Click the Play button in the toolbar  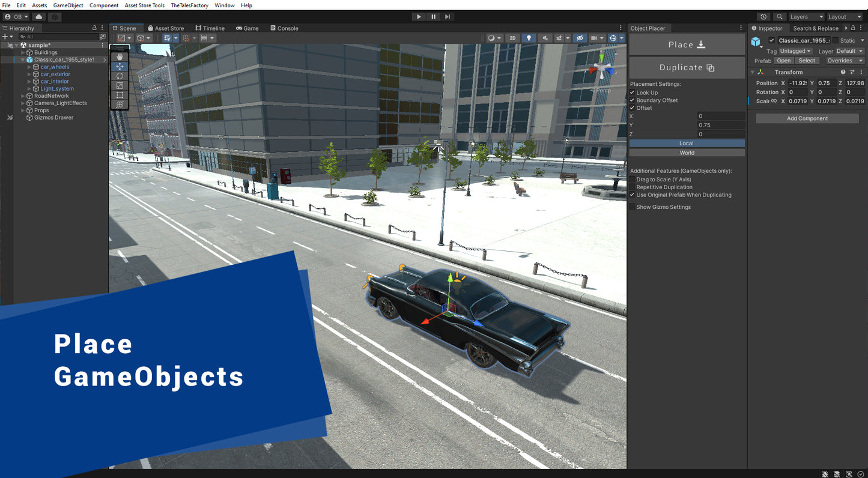(419, 17)
